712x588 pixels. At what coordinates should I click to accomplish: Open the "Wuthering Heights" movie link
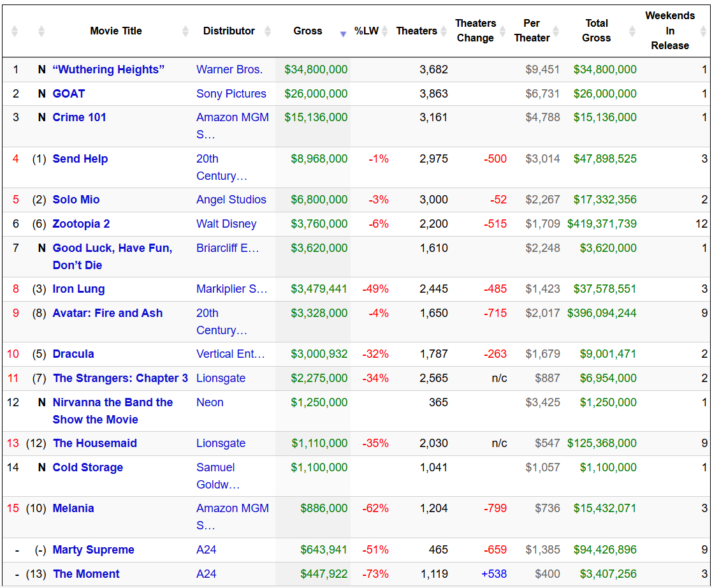108,70
